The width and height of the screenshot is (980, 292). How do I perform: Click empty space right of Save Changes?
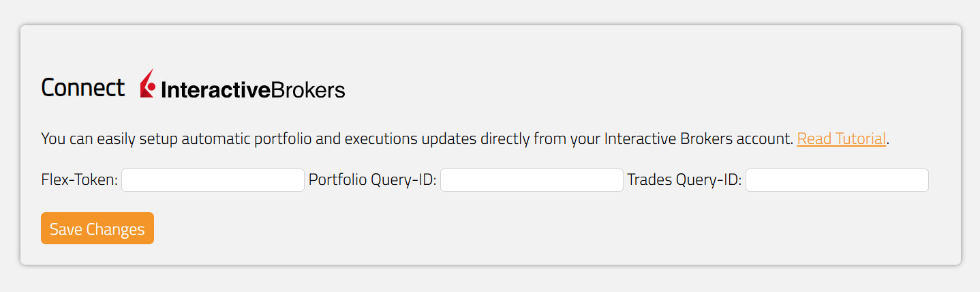coord(477,229)
